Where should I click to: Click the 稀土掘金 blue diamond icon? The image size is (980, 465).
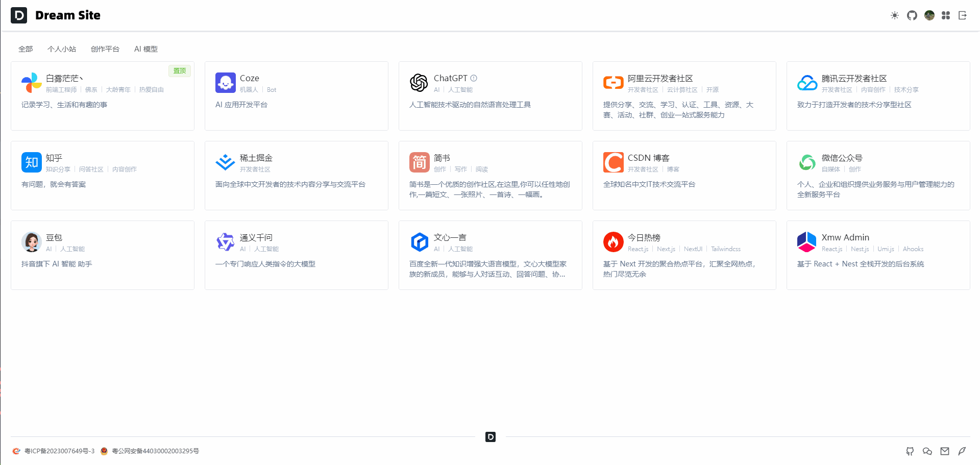[x=226, y=162]
